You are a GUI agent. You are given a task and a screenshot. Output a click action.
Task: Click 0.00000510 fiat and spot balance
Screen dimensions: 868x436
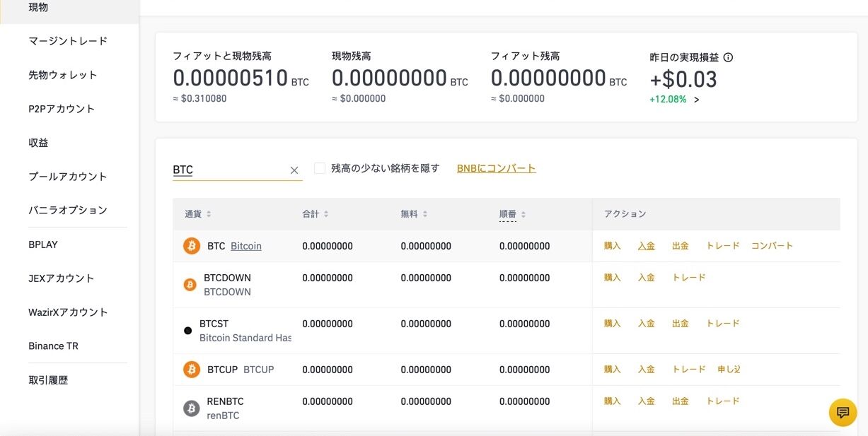point(231,78)
